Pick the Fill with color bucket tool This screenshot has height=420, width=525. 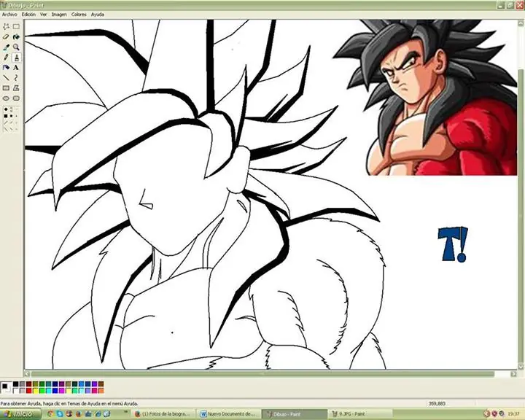click(x=16, y=37)
